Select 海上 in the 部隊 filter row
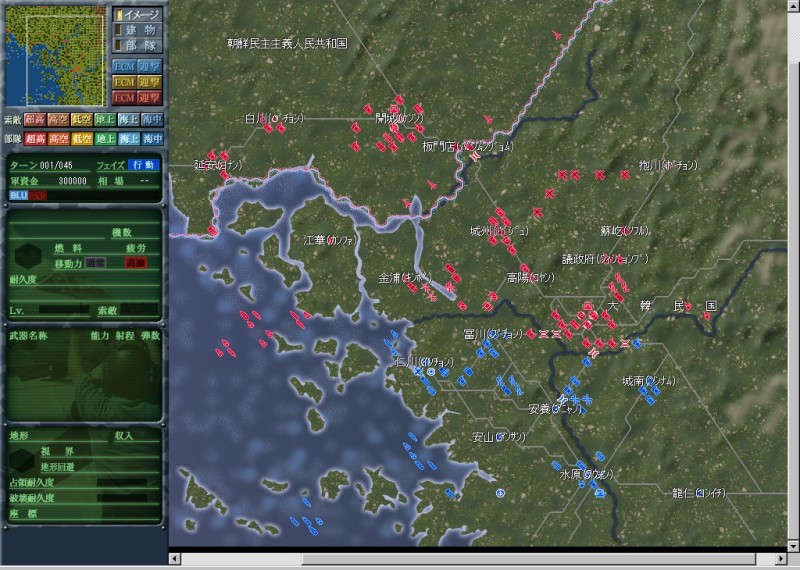The width and height of the screenshot is (800, 570). (x=129, y=138)
